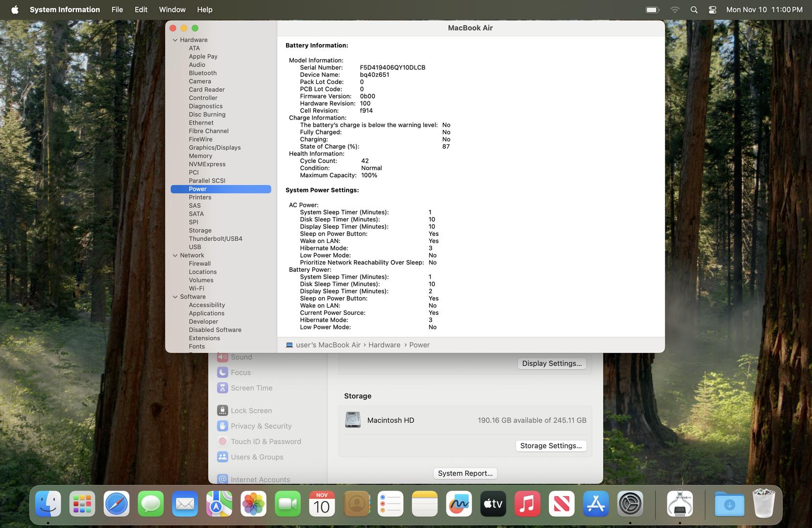Click the Storage Settings button
The height and width of the screenshot is (528, 812).
[550, 446]
